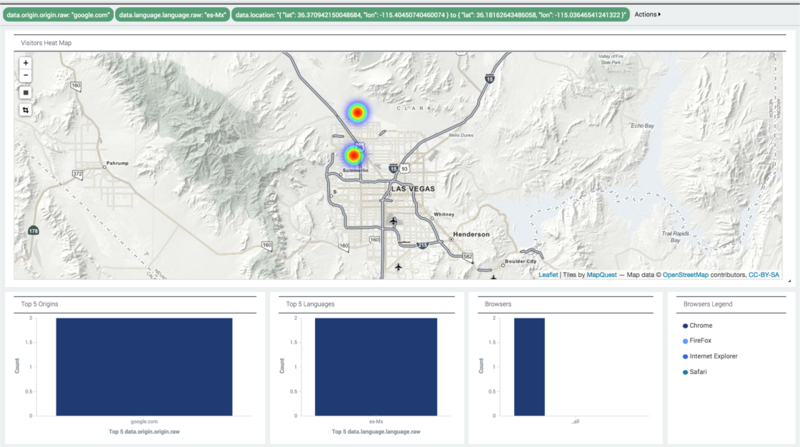
Task: Click the LAS VEGAS label on map
Action: [x=413, y=189]
